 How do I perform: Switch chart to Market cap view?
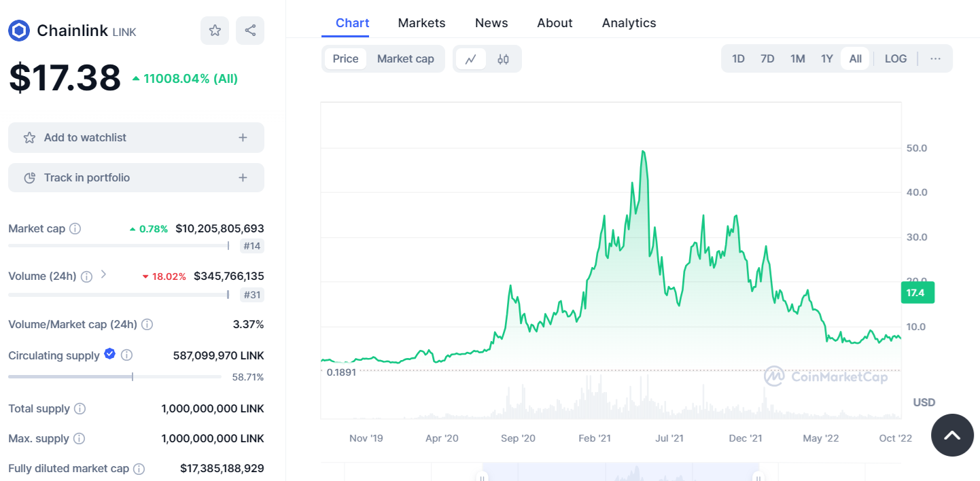[x=405, y=59]
